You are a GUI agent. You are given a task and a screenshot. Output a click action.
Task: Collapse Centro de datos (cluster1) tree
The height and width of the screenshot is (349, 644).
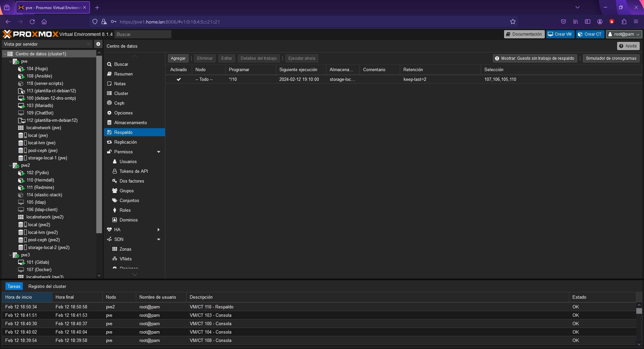5,54
